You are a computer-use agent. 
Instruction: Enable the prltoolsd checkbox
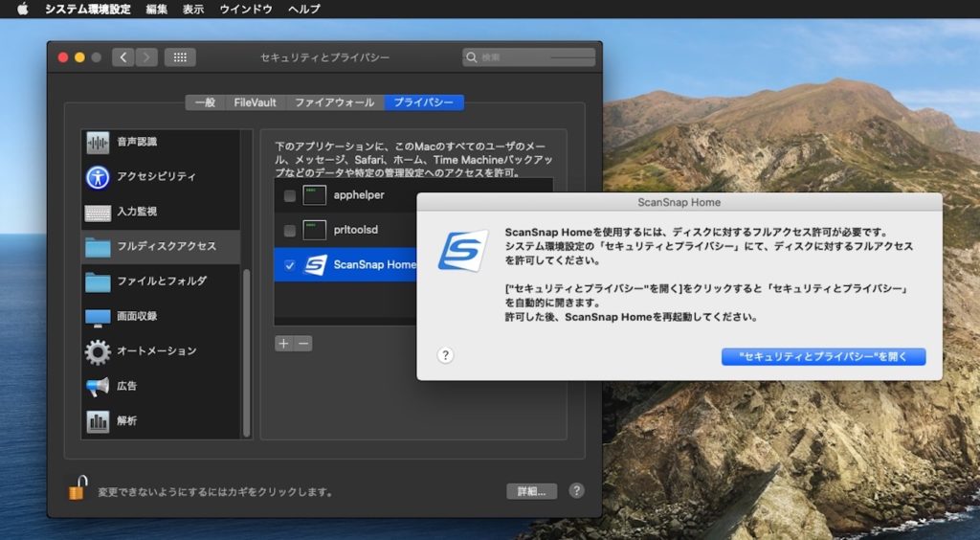[x=290, y=231]
